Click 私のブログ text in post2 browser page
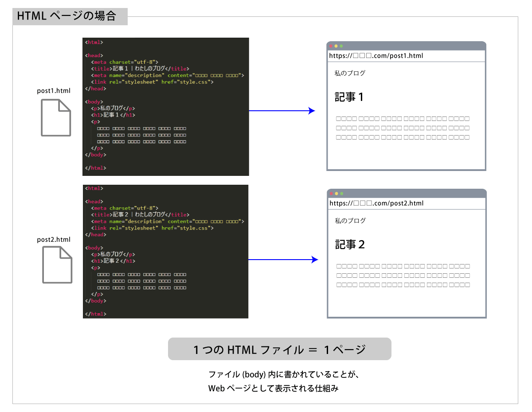This screenshot has width=532, height=412. click(x=350, y=221)
